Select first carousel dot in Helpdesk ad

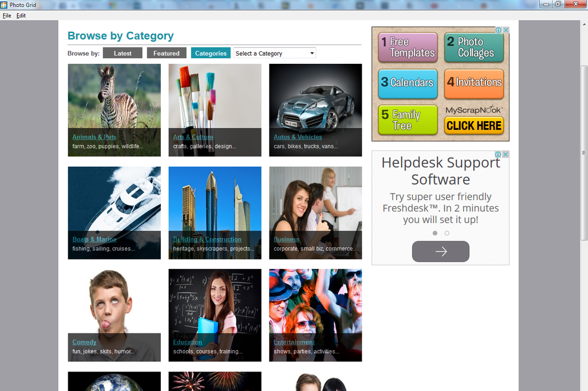pyautogui.click(x=435, y=233)
